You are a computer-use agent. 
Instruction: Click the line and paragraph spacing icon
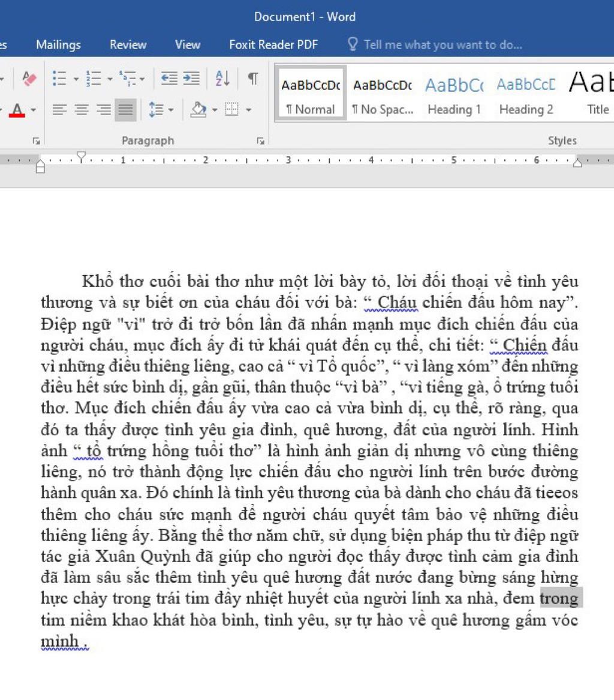click(x=156, y=109)
